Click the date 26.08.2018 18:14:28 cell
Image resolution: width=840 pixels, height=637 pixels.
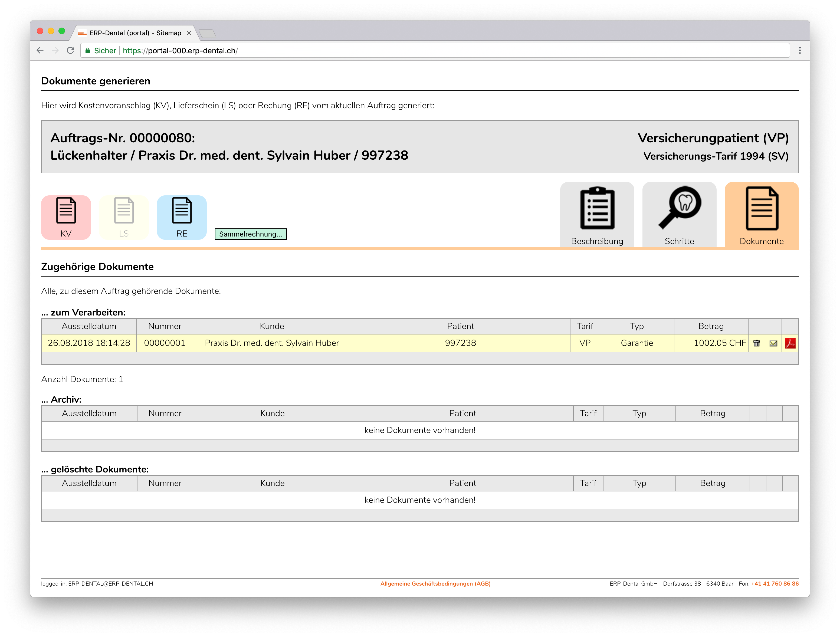click(x=89, y=343)
